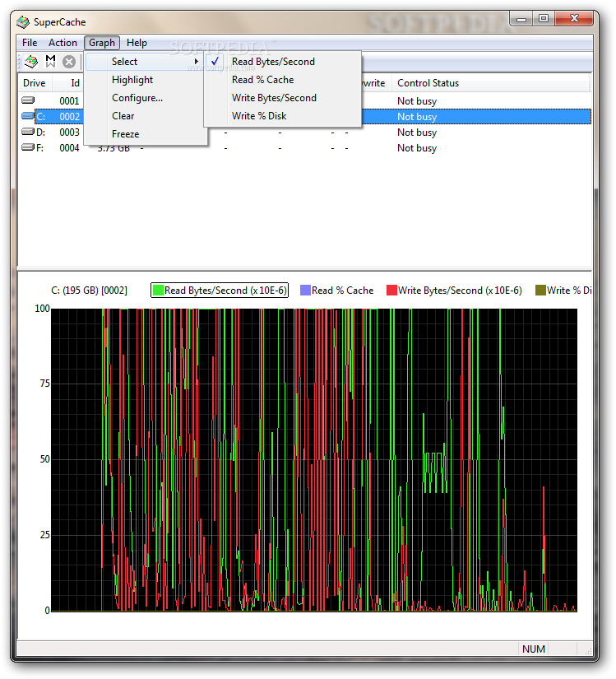The width and height of the screenshot is (616, 679).
Task: Click the 3.73 GB size for drive F:
Action: 113,148
